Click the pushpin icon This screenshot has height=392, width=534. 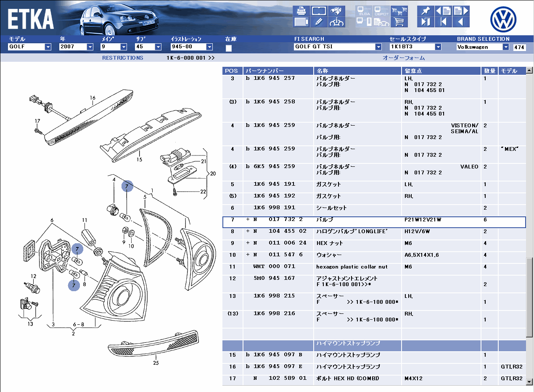point(426,11)
